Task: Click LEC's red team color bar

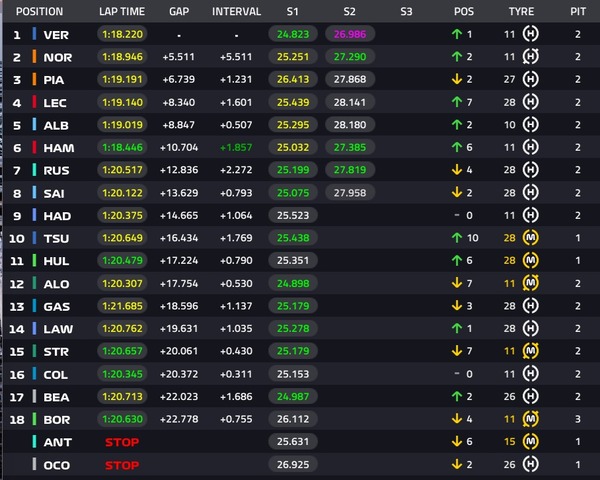Action: click(x=34, y=102)
